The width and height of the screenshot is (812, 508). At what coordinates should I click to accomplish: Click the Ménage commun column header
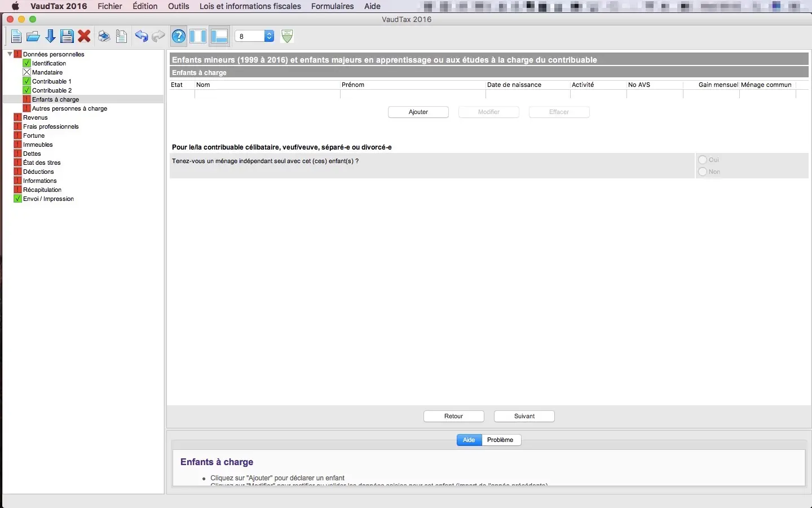point(767,85)
